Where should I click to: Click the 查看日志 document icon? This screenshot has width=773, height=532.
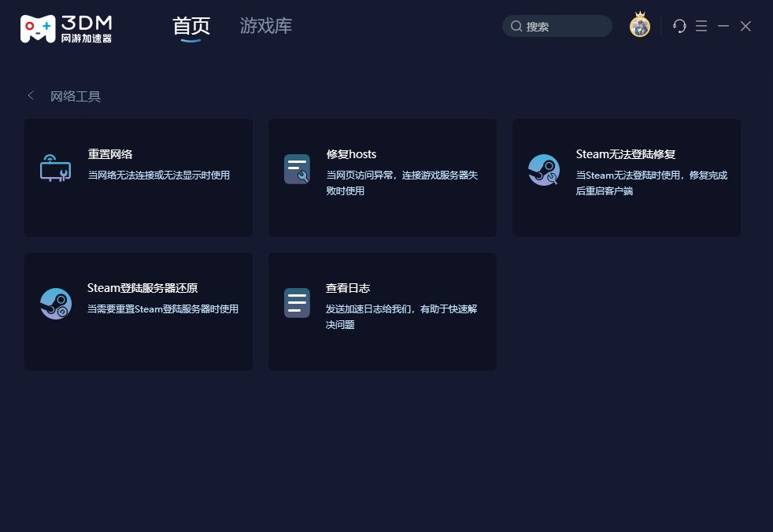point(297,303)
